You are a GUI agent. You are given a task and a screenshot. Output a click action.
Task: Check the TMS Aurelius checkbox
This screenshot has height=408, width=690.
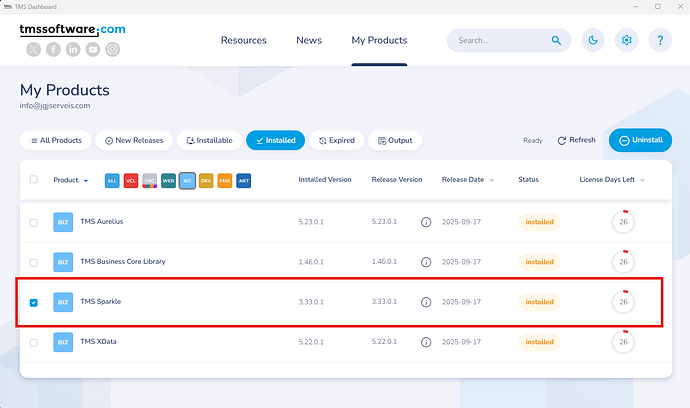click(x=34, y=222)
